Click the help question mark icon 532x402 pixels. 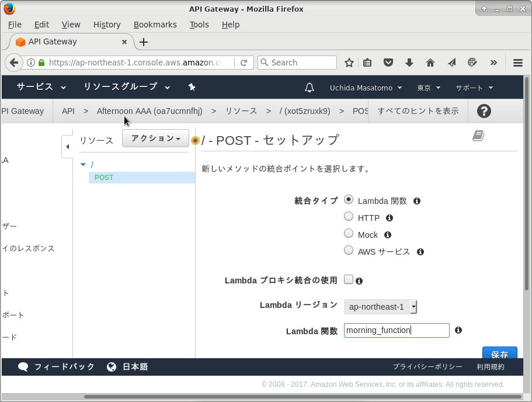484,111
